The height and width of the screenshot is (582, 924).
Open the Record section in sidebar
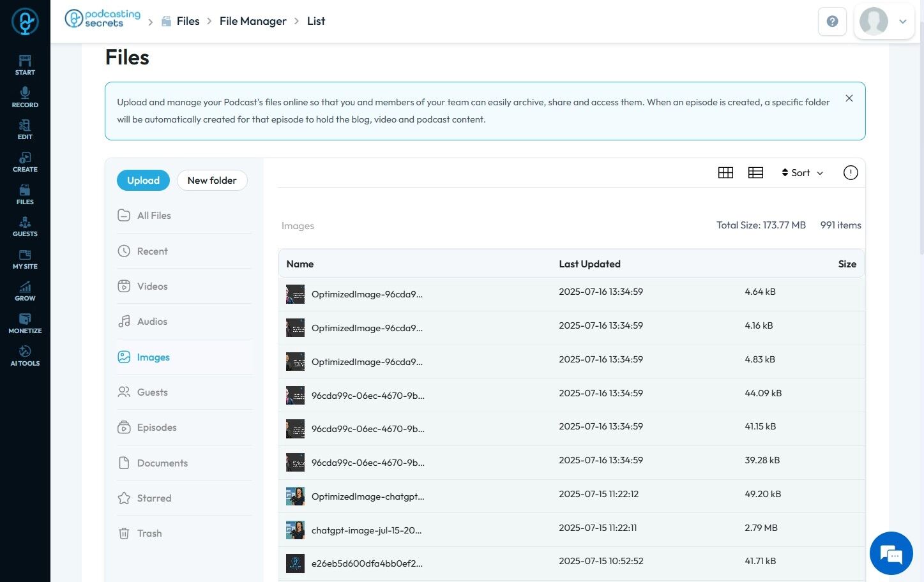25,97
